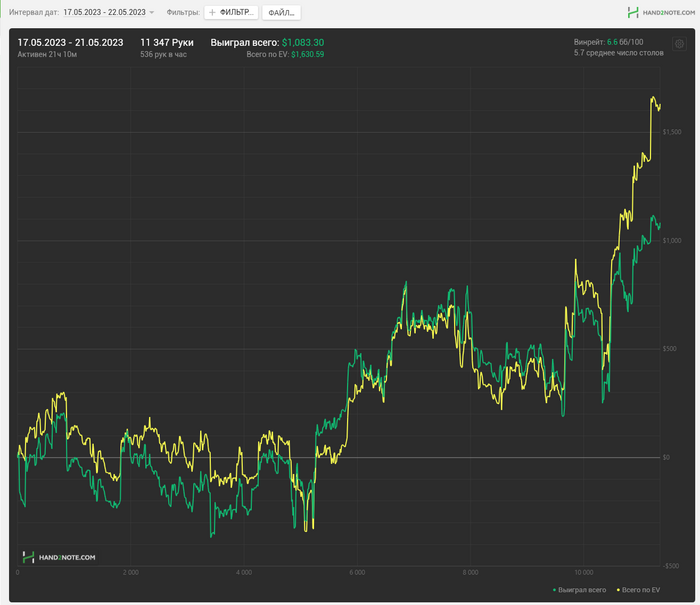Click the 6 000 x-axis label
Image resolution: width=700 pixels, height=605 pixels.
click(x=357, y=572)
